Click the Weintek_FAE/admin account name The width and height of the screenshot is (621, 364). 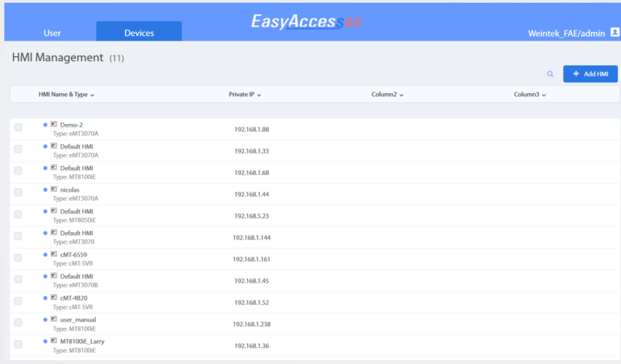click(x=566, y=34)
